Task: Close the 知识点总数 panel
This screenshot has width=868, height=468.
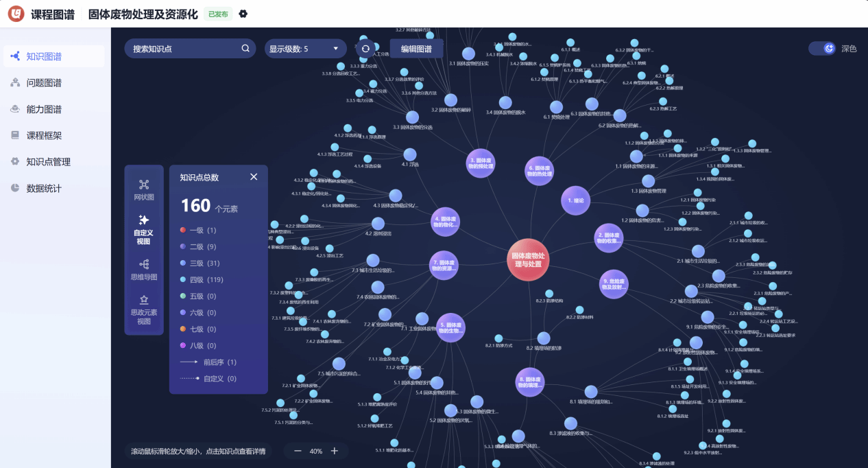Action: (x=254, y=177)
